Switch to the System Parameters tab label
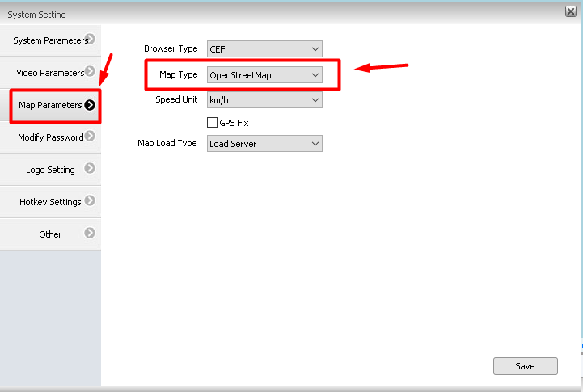The image size is (583, 392). (x=49, y=40)
